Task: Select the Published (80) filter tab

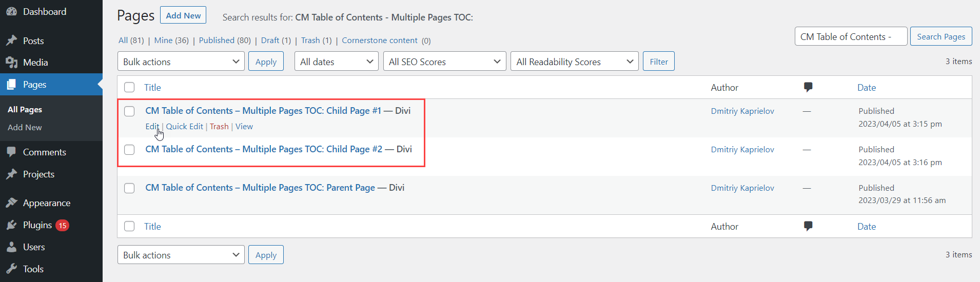Action: point(225,40)
